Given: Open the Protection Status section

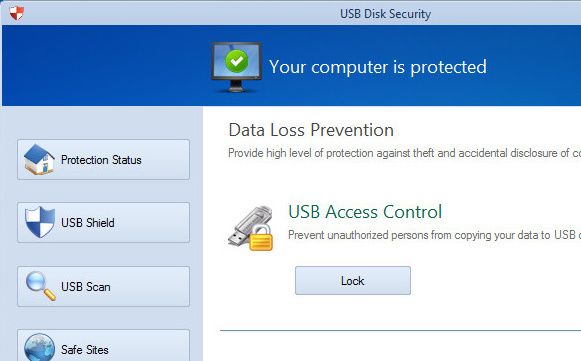Looking at the screenshot, I should 103,160.
